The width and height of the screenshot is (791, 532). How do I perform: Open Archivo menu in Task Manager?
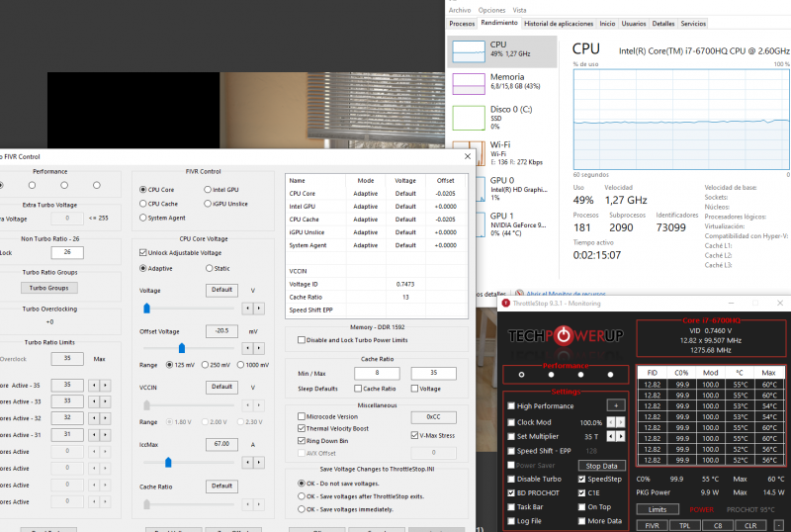click(x=460, y=10)
